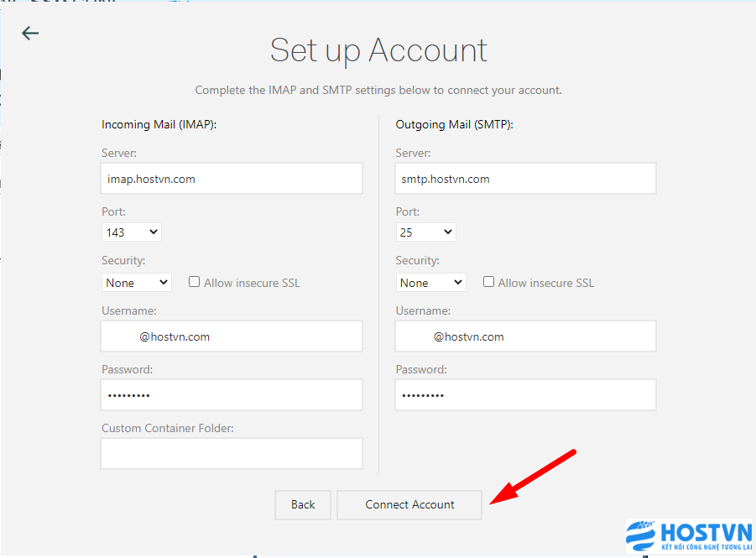Select the SMTP username field
Viewport: 756px width, 558px height.
coord(525,336)
